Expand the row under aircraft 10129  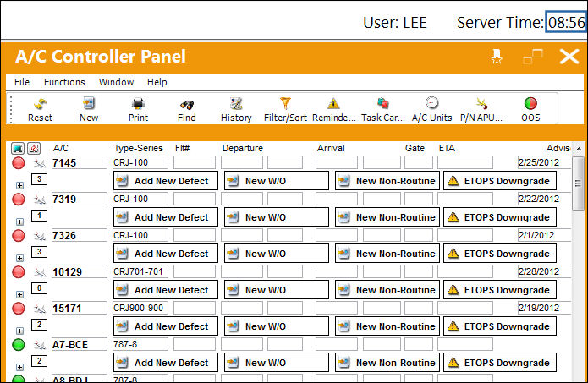pos(19,294)
